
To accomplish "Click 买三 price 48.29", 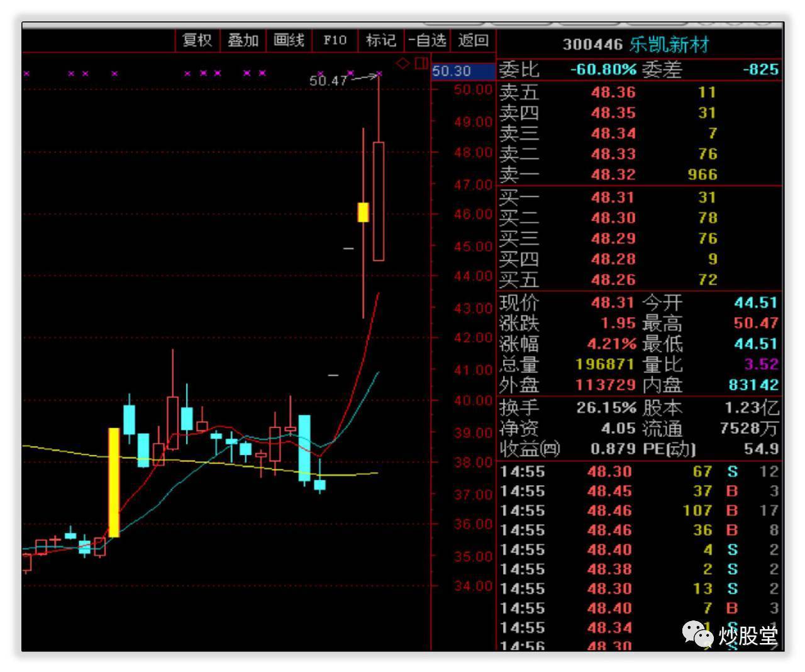I will click(613, 238).
